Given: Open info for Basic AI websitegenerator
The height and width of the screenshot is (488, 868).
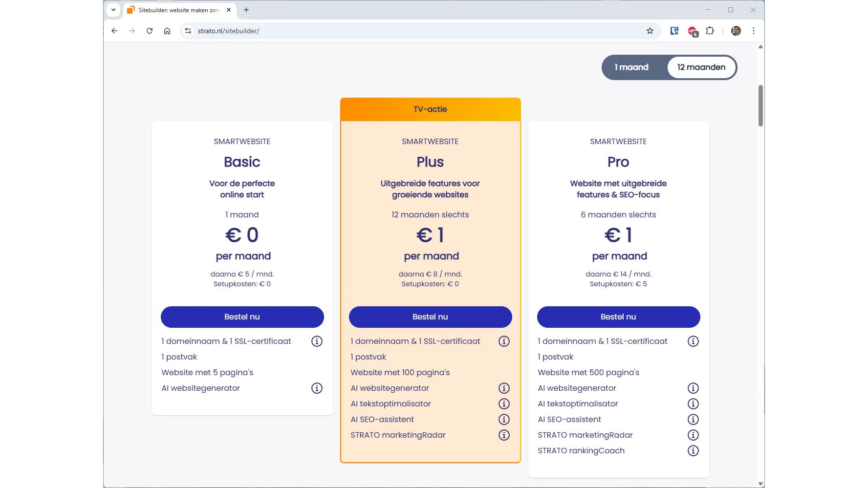Looking at the screenshot, I should click(x=317, y=388).
